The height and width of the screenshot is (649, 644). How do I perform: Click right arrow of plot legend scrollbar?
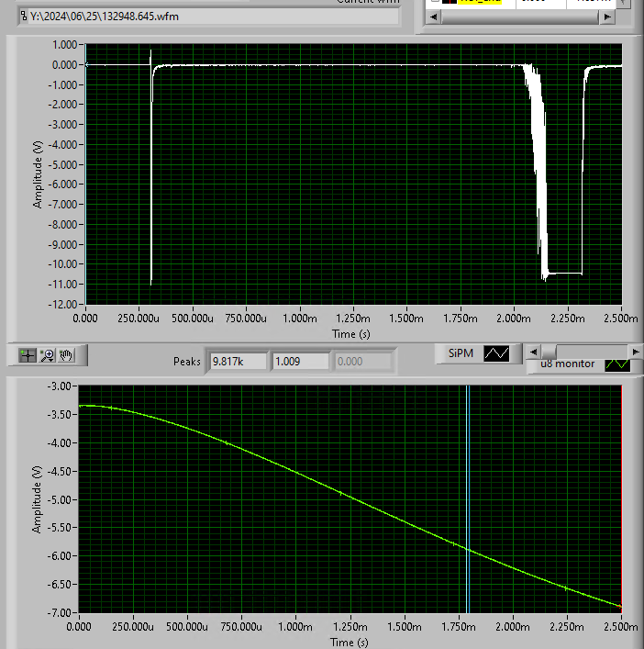click(636, 352)
